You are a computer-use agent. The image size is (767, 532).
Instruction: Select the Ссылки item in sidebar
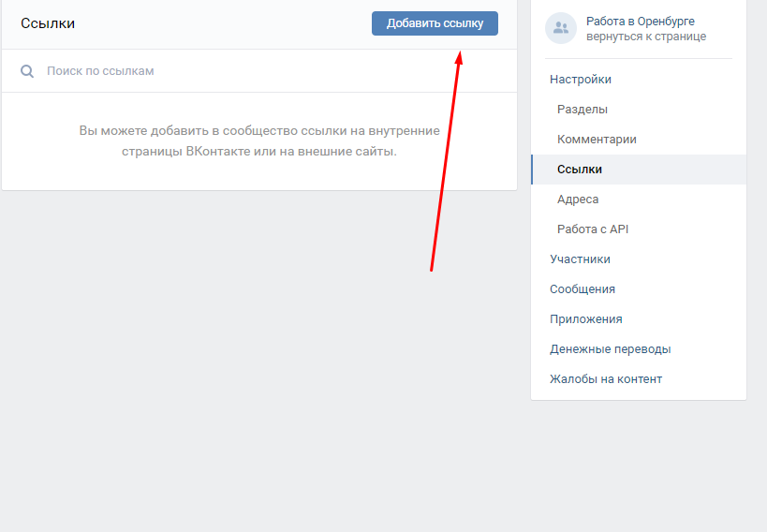pos(639,170)
